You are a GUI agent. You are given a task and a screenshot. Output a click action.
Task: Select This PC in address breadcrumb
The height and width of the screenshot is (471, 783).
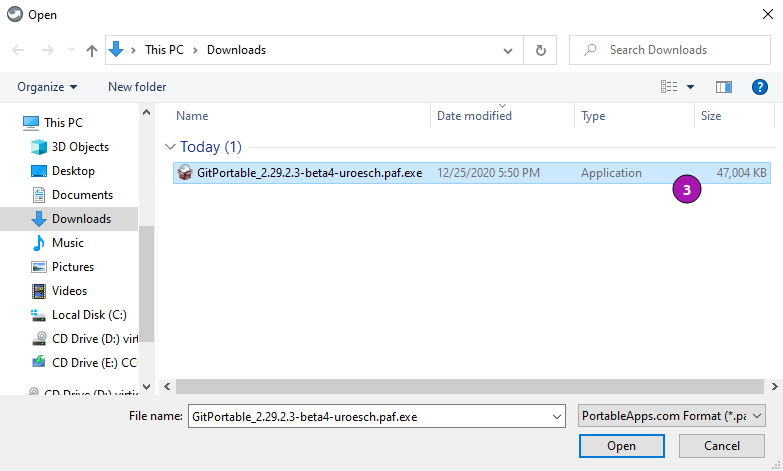click(x=164, y=50)
